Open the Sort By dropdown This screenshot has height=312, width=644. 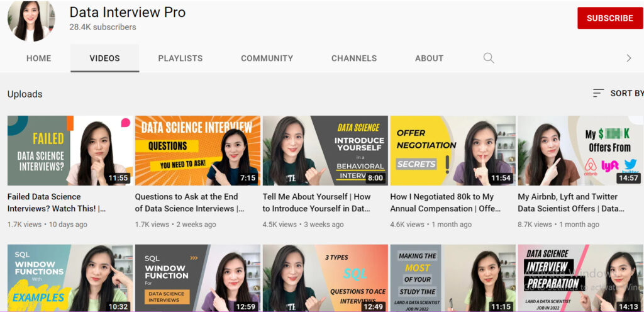[618, 93]
